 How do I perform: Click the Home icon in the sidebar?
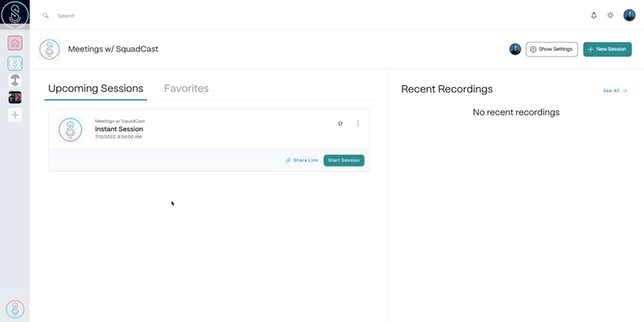click(x=14, y=43)
